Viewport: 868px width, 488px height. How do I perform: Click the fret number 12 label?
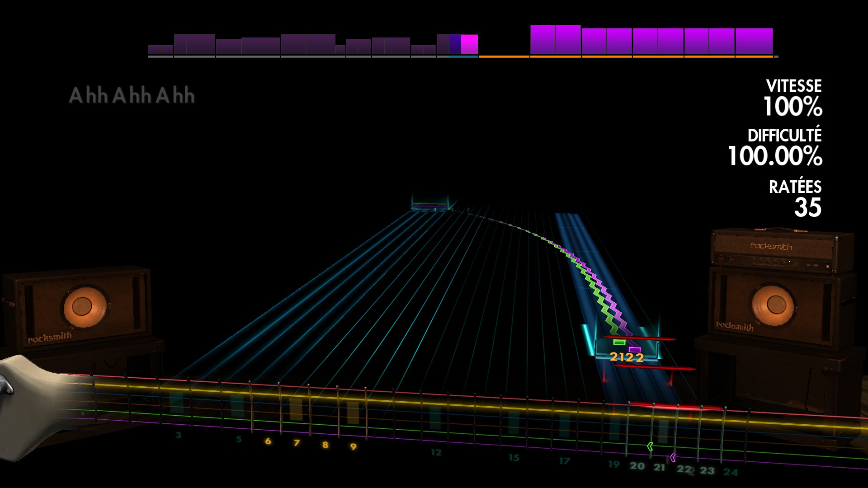(436, 452)
